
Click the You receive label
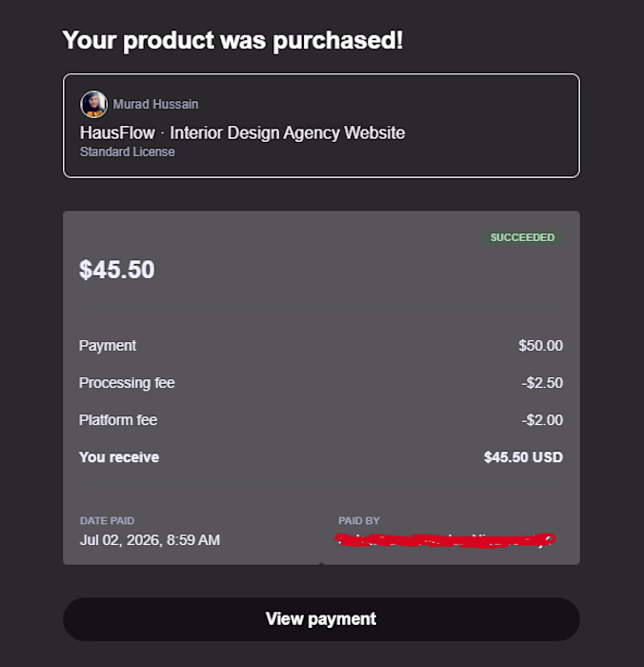click(119, 457)
